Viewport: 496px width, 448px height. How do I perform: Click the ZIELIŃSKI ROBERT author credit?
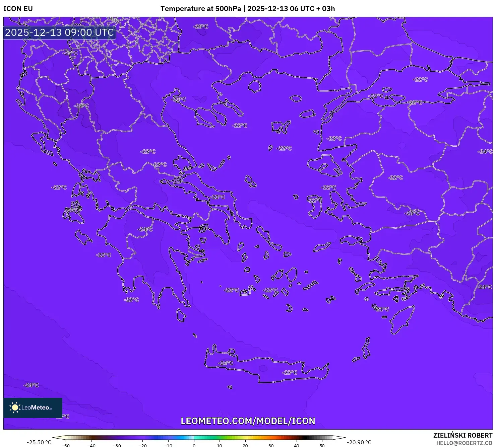point(462,435)
